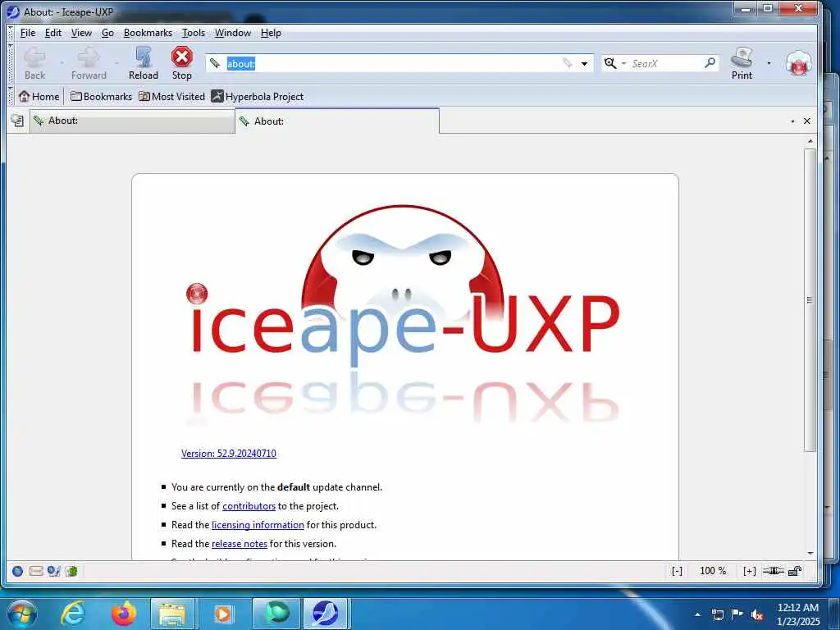Click the zoom out [-] button
This screenshot has height=630, width=840.
(677, 571)
